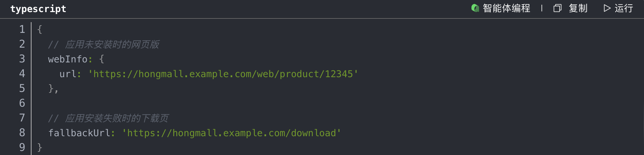Screen dimensions: 644x155
Task: Click the hongmall download URL string
Action: [x=231, y=133]
